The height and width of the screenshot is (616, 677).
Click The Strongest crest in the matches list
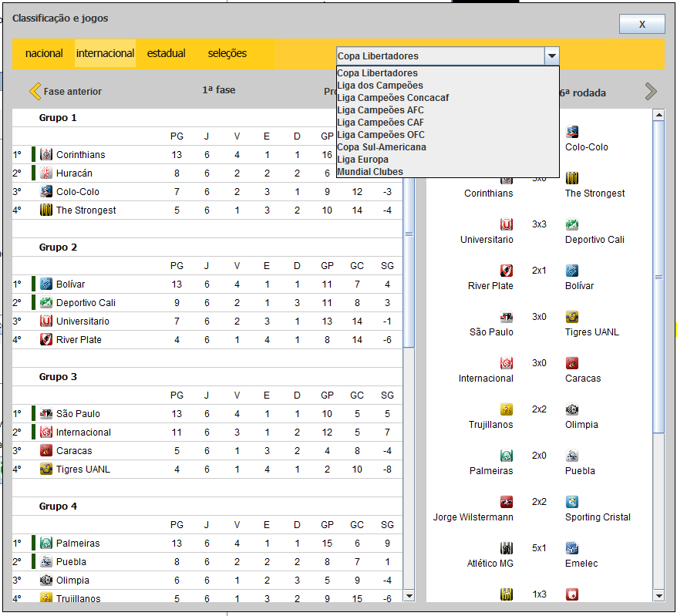click(x=572, y=178)
